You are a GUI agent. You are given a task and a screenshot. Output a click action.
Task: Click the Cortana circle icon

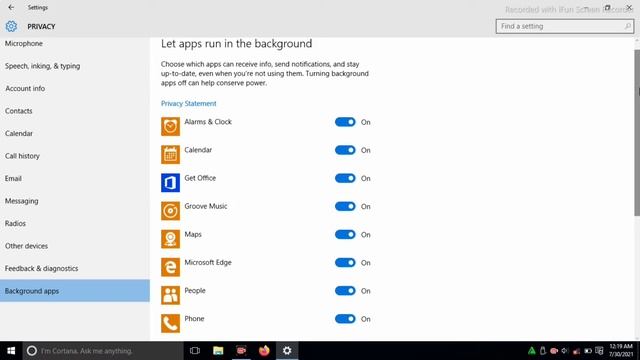click(32, 351)
